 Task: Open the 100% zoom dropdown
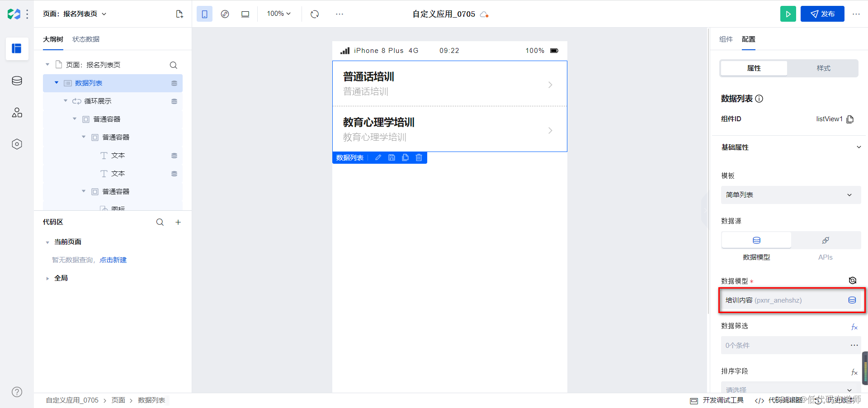tap(278, 14)
